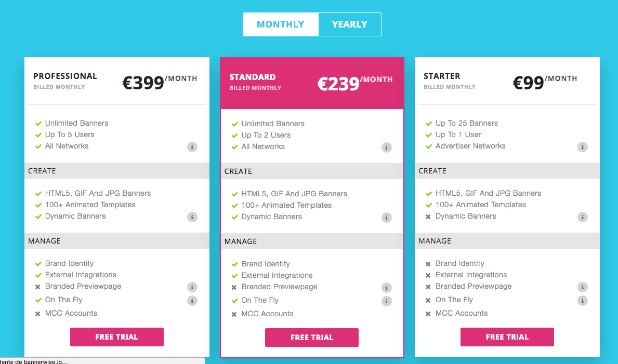Click info icon beside Advertiser Networks in Starter
This screenshot has height=364, width=618.
click(x=583, y=147)
